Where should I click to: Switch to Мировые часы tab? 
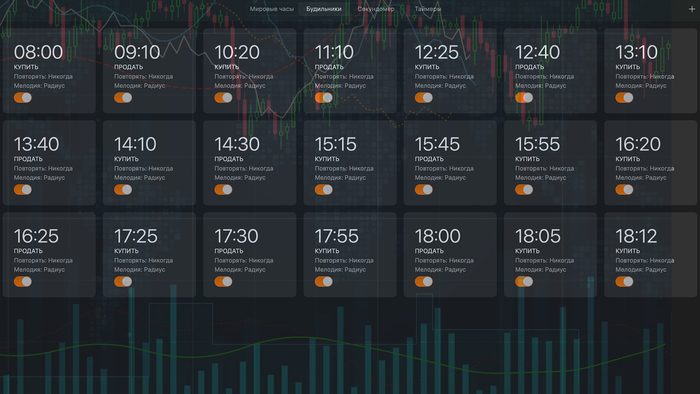pos(271,9)
